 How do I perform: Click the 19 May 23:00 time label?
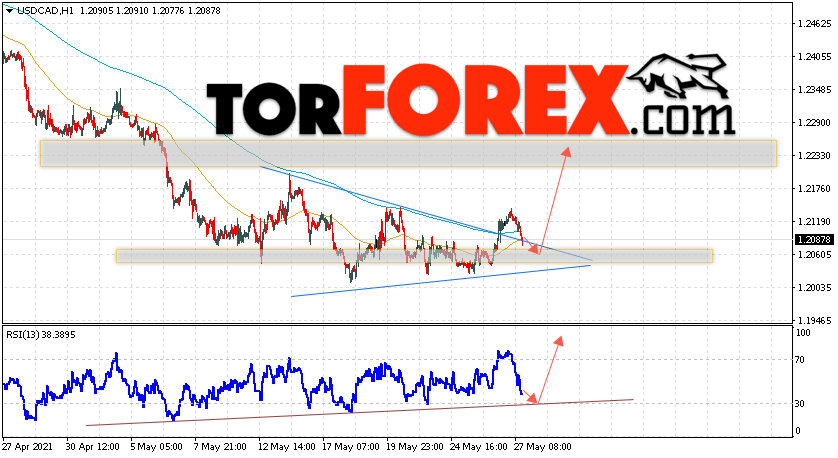click(414, 447)
